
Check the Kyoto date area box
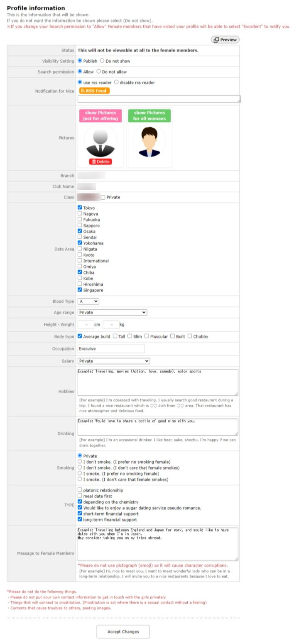[x=80, y=255]
